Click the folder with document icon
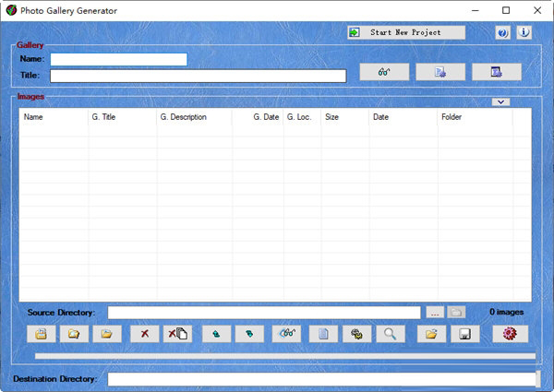Screen dimensions: 554x392 (74, 334)
